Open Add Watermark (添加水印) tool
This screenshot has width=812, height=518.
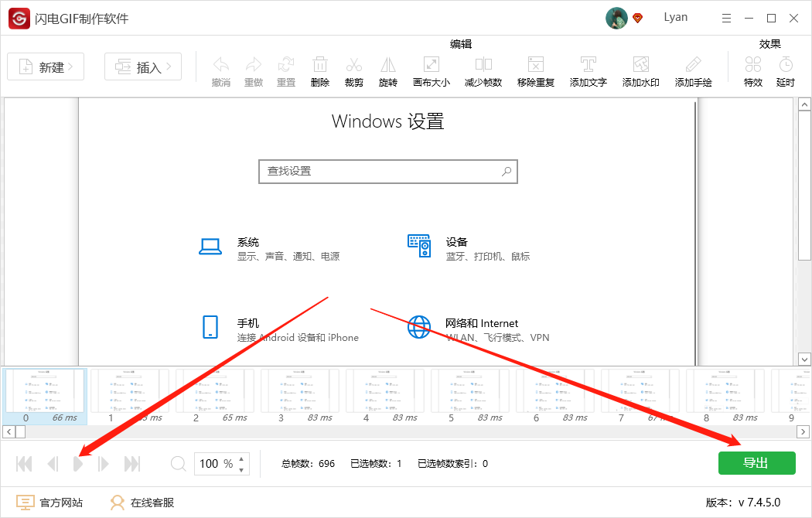[x=640, y=71]
